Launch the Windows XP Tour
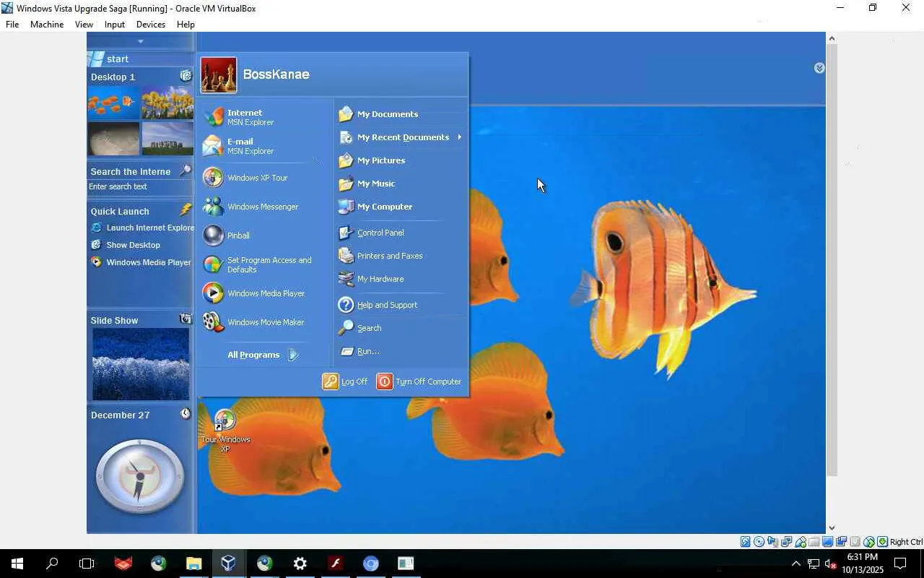Image resolution: width=924 pixels, height=578 pixels. point(263,178)
